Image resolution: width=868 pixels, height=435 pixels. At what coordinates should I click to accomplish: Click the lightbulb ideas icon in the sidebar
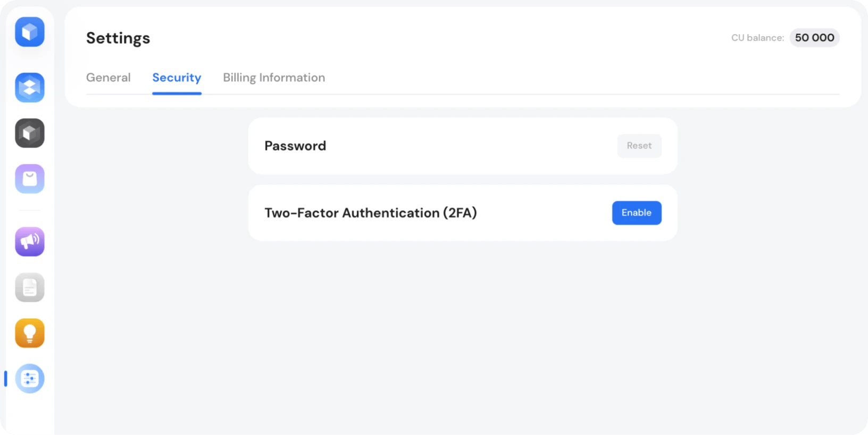29,333
